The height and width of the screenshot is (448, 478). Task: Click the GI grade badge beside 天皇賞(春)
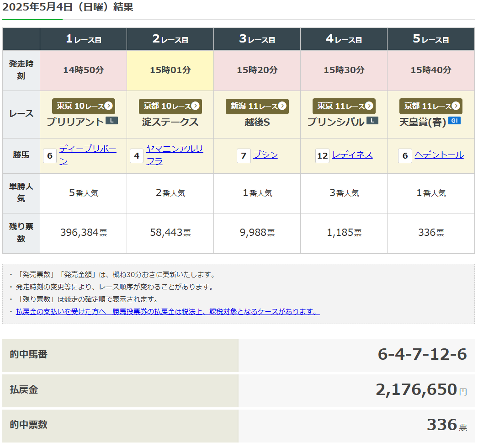click(x=455, y=121)
